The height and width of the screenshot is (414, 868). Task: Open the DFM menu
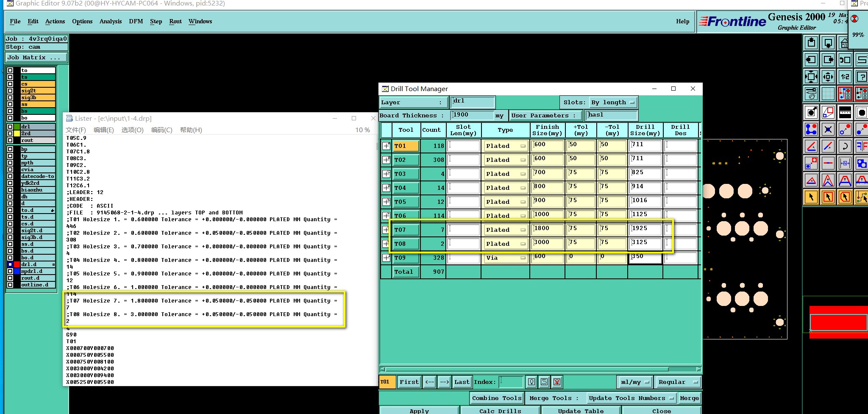tap(136, 21)
